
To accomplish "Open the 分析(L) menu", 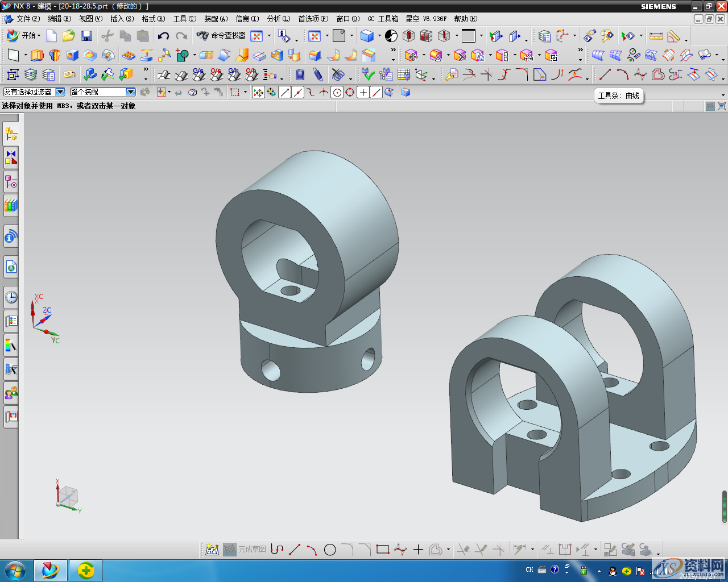I will click(278, 19).
